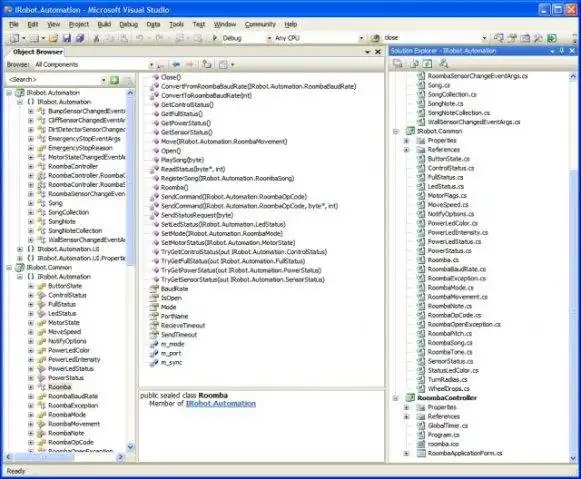Expand the RoombaController class in Object Browser
The height and width of the screenshot is (479, 581).
(31, 166)
